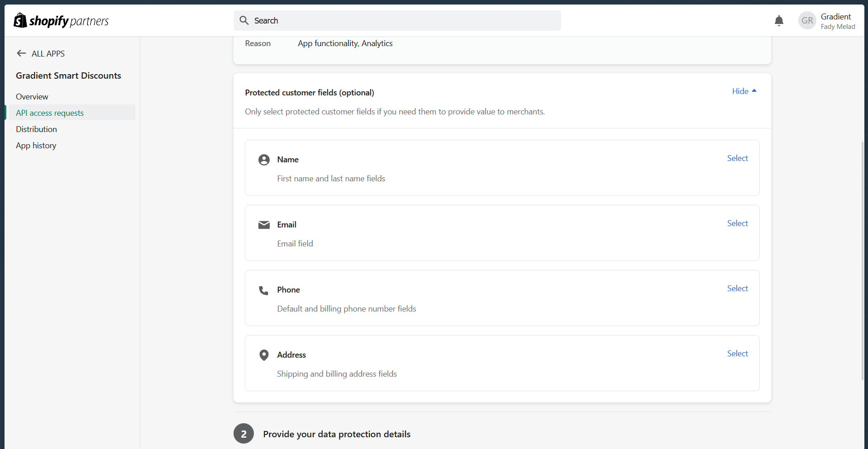This screenshot has height=449, width=868.
Task: Click the Phone handset icon
Action: [x=264, y=290]
